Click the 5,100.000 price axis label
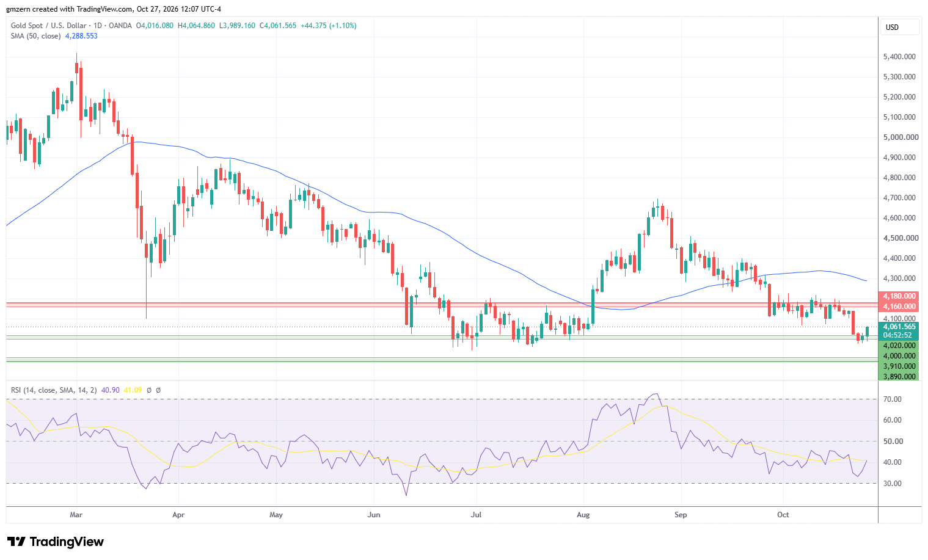928x560 pixels. point(899,117)
